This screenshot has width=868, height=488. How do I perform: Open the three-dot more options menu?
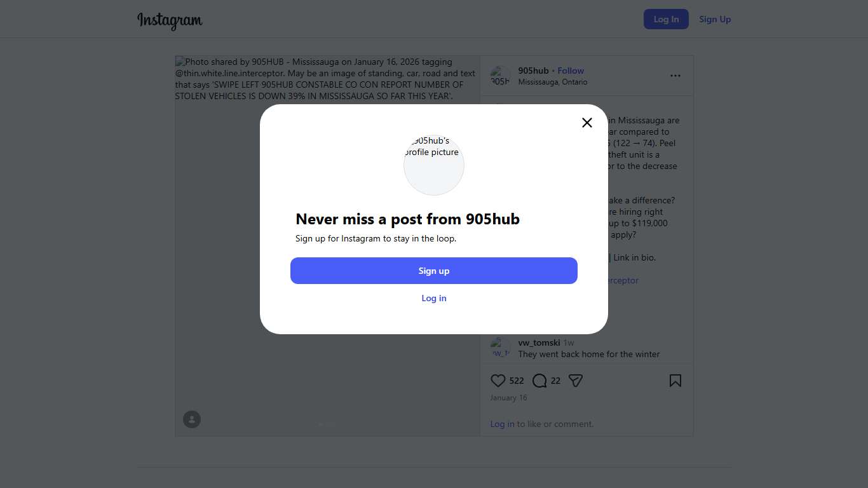(675, 76)
